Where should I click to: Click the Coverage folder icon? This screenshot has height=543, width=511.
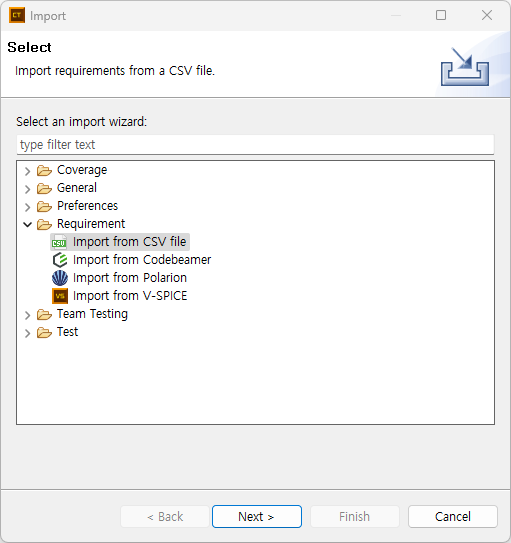(44, 170)
